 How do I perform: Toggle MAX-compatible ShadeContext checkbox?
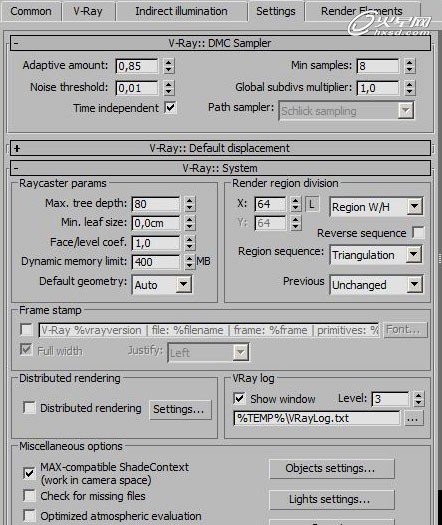tap(29, 473)
